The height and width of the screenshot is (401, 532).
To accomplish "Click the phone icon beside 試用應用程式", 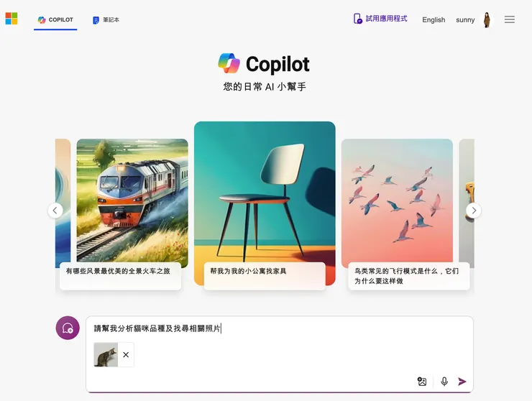I will point(357,19).
